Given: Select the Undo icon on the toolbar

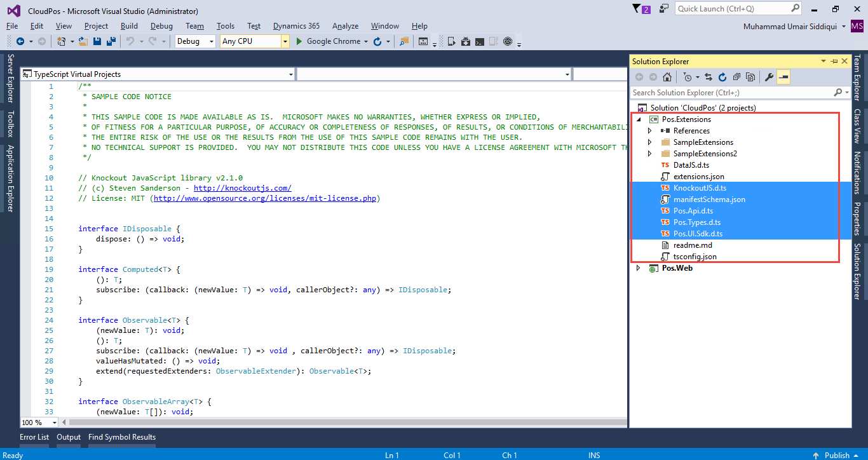Looking at the screenshot, I should (130, 41).
